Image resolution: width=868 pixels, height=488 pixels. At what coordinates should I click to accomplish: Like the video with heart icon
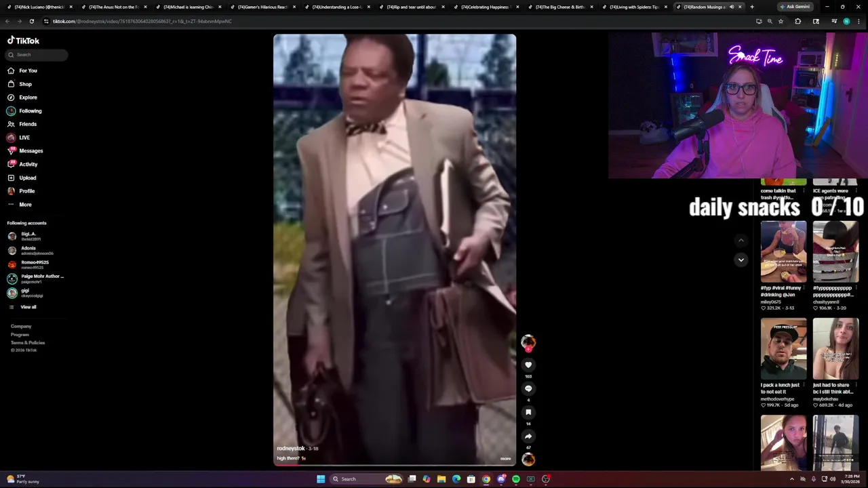pyautogui.click(x=528, y=365)
